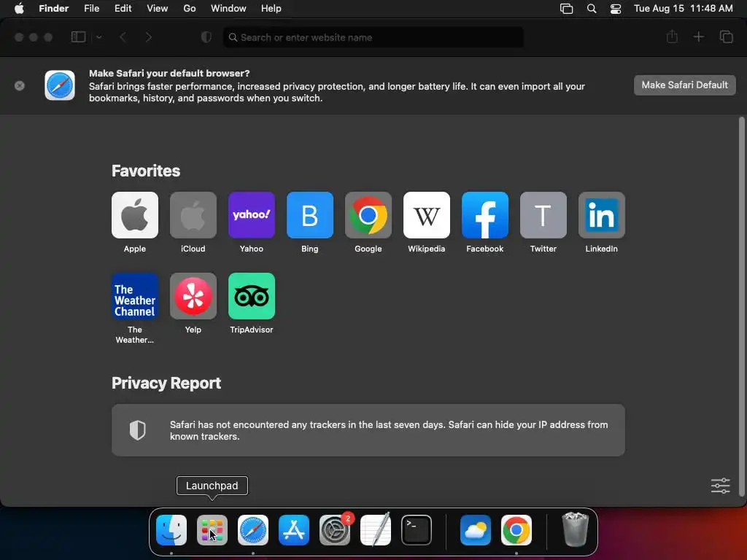This screenshot has width=747, height=560.
Task: Open the Yelp favorite tile
Action: [193, 296]
